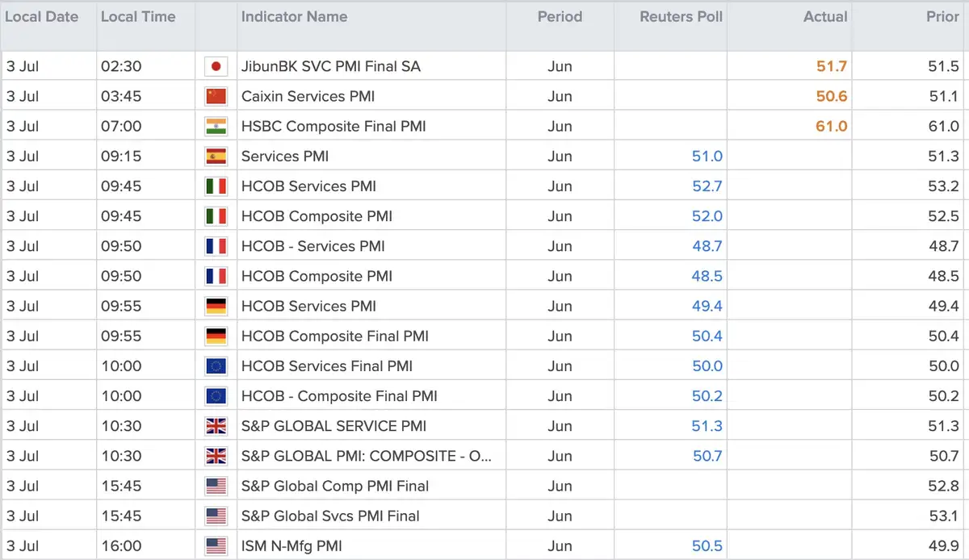This screenshot has width=969, height=560.
Task: Select the Caixin Services PMI indicator
Action: [308, 96]
